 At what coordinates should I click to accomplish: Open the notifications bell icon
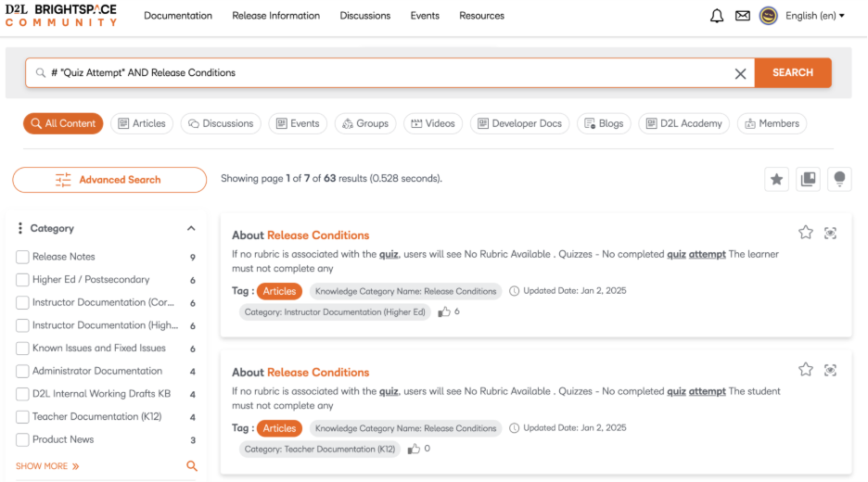(717, 16)
